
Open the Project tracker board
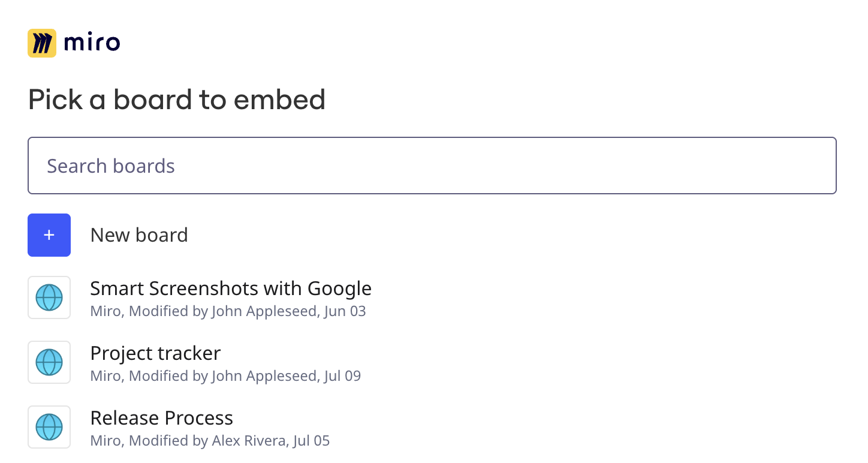(x=155, y=353)
